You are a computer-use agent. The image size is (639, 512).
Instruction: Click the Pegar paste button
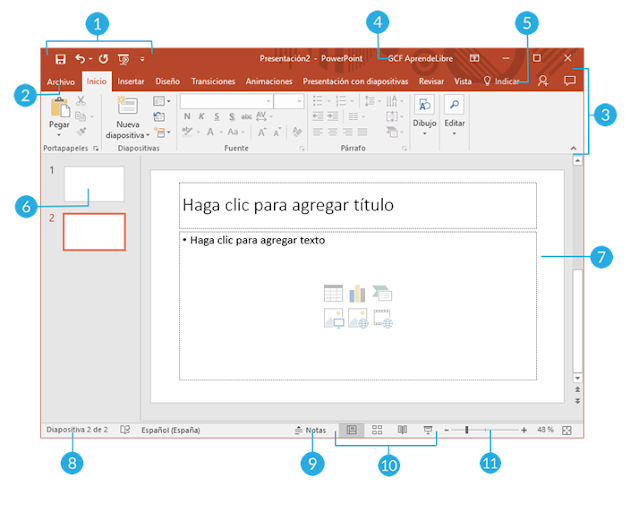pos(59,117)
